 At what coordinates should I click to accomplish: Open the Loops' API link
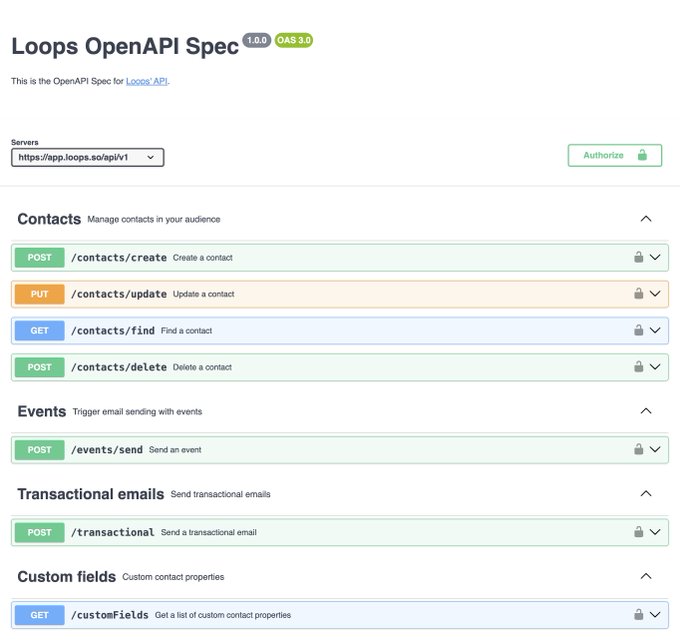tap(147, 81)
